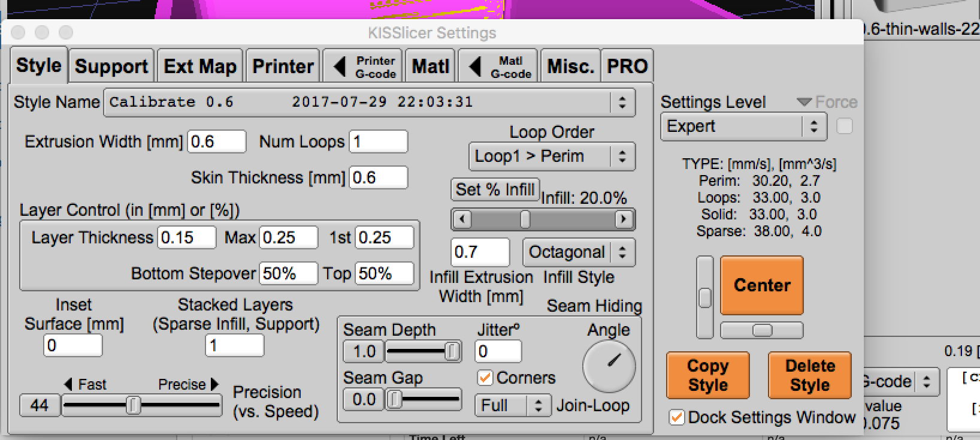This screenshot has width=980, height=440.
Task: Click the Skin Thickness input field
Action: point(379,178)
